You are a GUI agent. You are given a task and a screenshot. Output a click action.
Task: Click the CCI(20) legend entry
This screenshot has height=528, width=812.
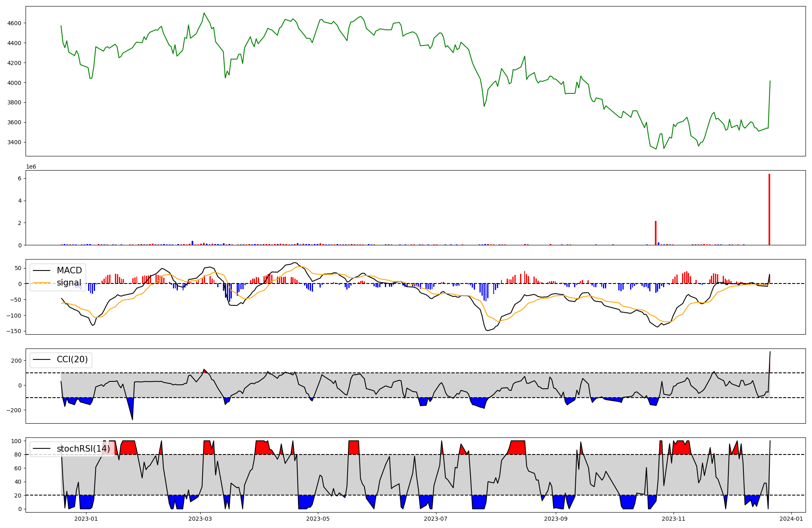[72, 359]
